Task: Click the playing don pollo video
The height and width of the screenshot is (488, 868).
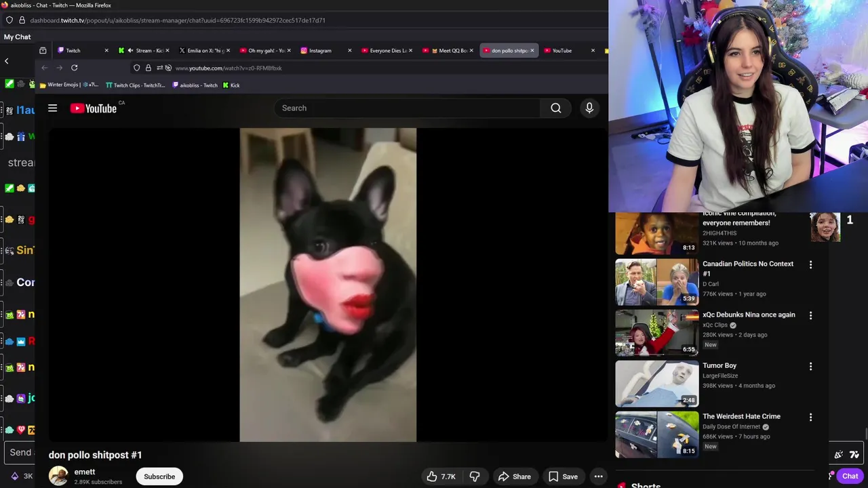Action: (x=328, y=285)
